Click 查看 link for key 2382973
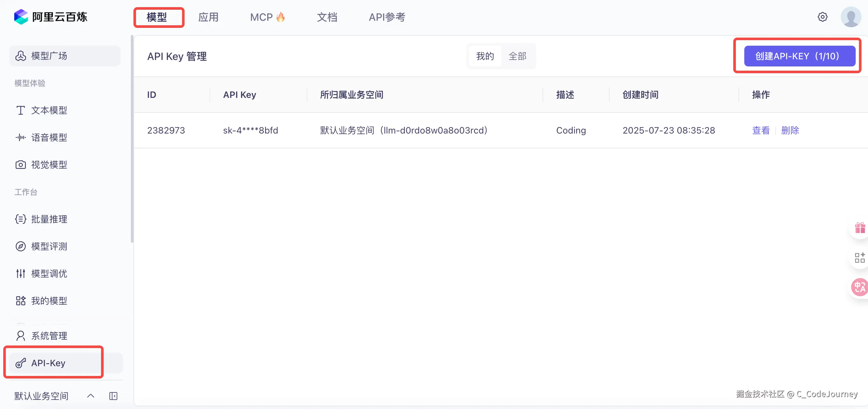The width and height of the screenshot is (868, 409). point(760,130)
